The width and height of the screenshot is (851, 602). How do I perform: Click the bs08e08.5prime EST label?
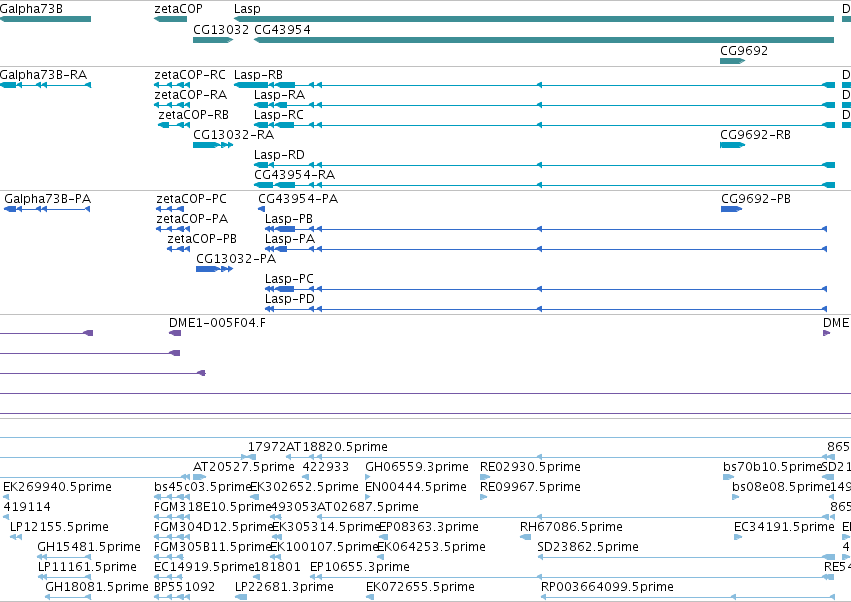782,487
